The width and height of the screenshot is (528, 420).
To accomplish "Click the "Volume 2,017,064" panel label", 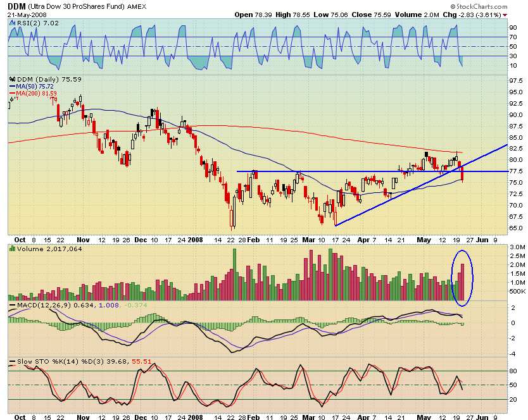I will click(49, 249).
